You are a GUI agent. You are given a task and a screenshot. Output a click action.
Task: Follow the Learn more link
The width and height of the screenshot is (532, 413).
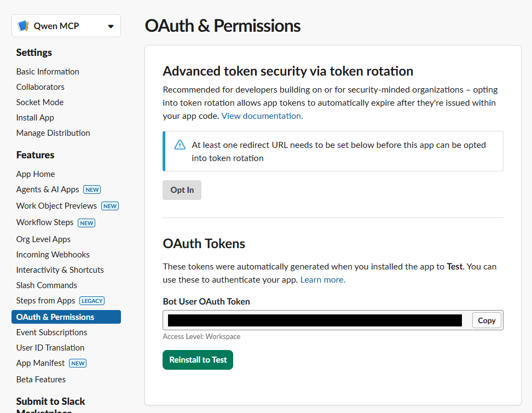(x=323, y=280)
